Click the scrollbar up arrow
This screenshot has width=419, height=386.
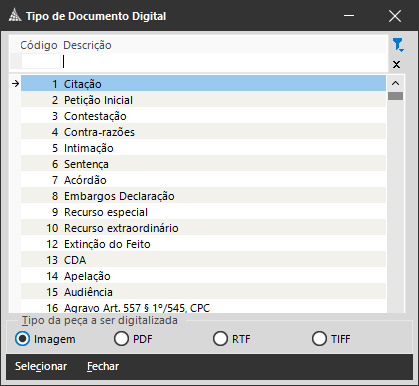396,83
